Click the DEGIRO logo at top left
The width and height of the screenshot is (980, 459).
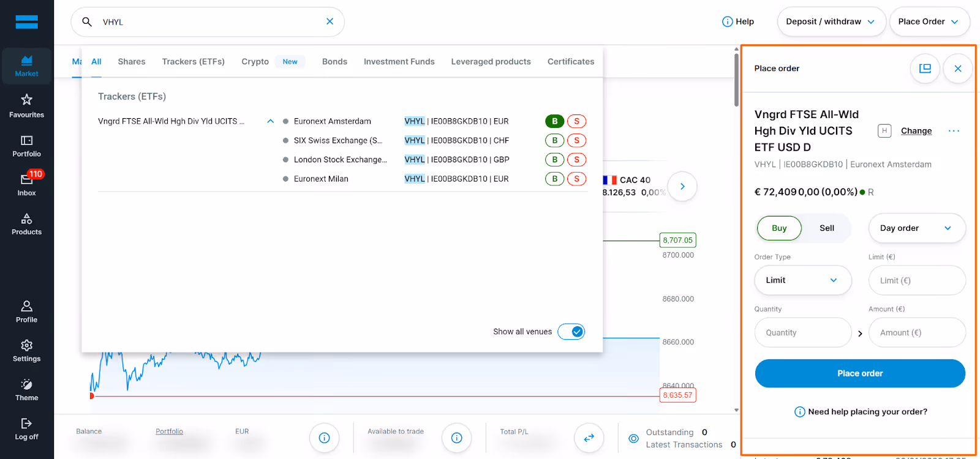coord(26,22)
